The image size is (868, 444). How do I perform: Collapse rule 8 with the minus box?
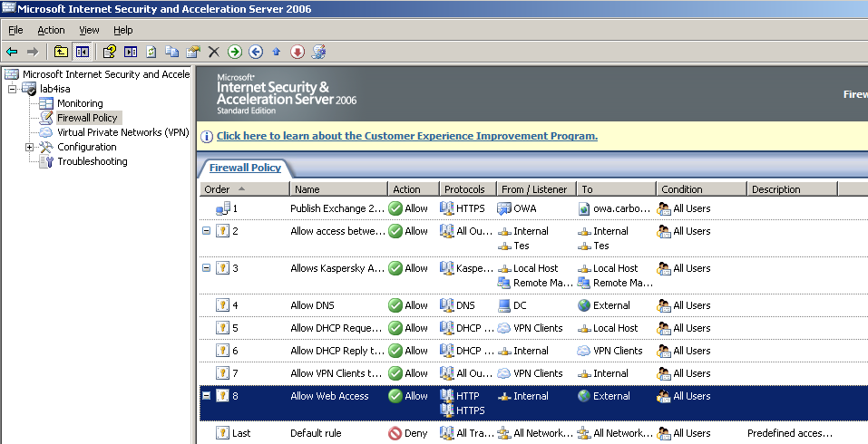pos(207,395)
